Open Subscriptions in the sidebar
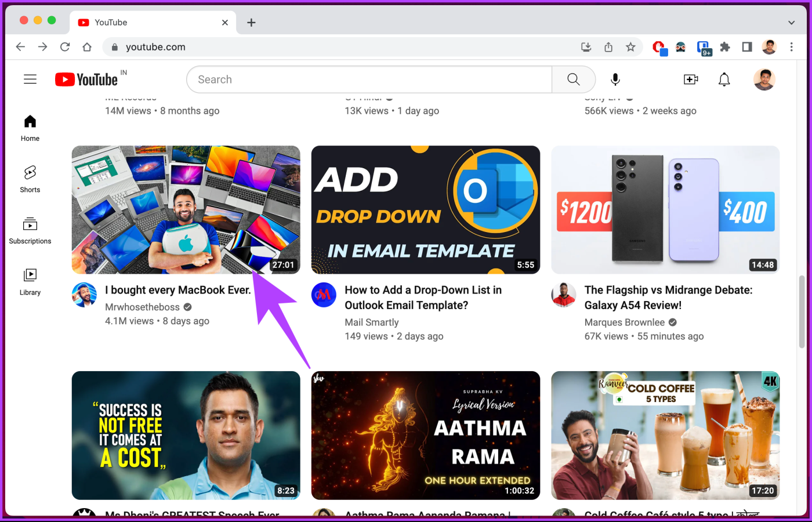Viewport: 812px width, 522px height. 30,231
